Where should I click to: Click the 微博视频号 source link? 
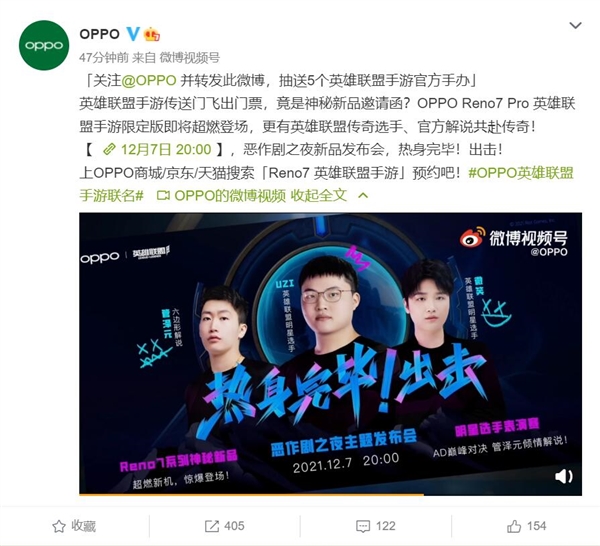[189, 57]
